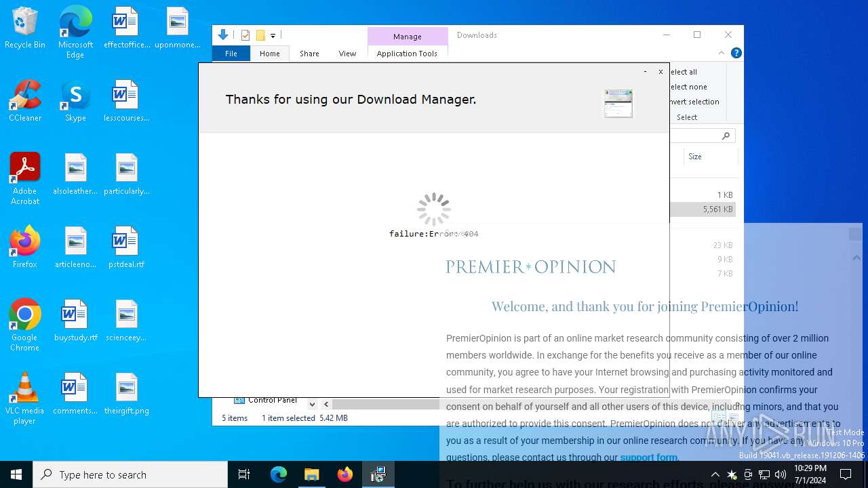Viewport: 868px width, 488px height.
Task: Click the Explorer search box
Action: tap(701, 136)
